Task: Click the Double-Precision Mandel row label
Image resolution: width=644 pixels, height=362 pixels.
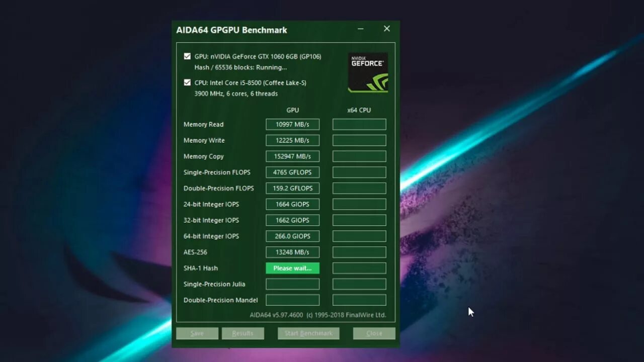Action: click(220, 300)
